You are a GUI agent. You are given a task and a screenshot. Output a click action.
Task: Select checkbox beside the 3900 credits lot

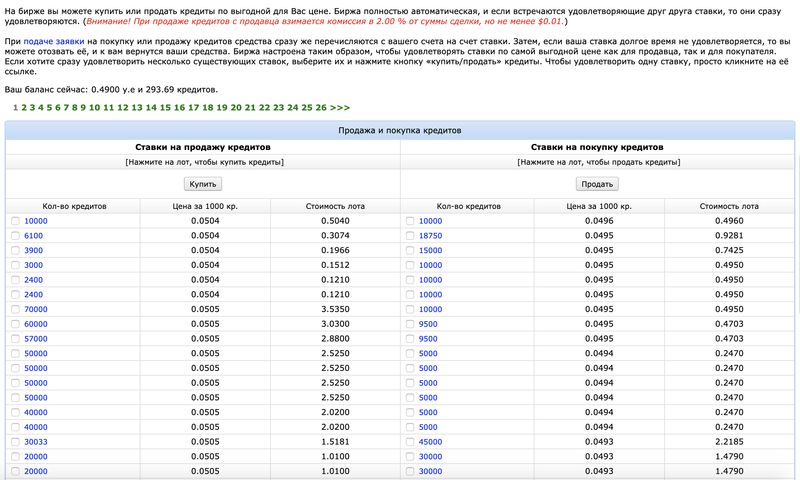pyautogui.click(x=15, y=250)
